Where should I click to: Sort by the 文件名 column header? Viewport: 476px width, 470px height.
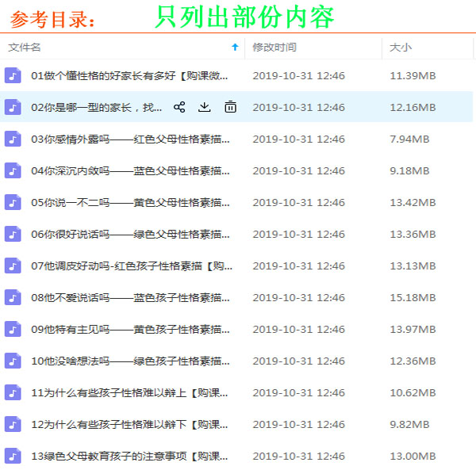pos(25,48)
